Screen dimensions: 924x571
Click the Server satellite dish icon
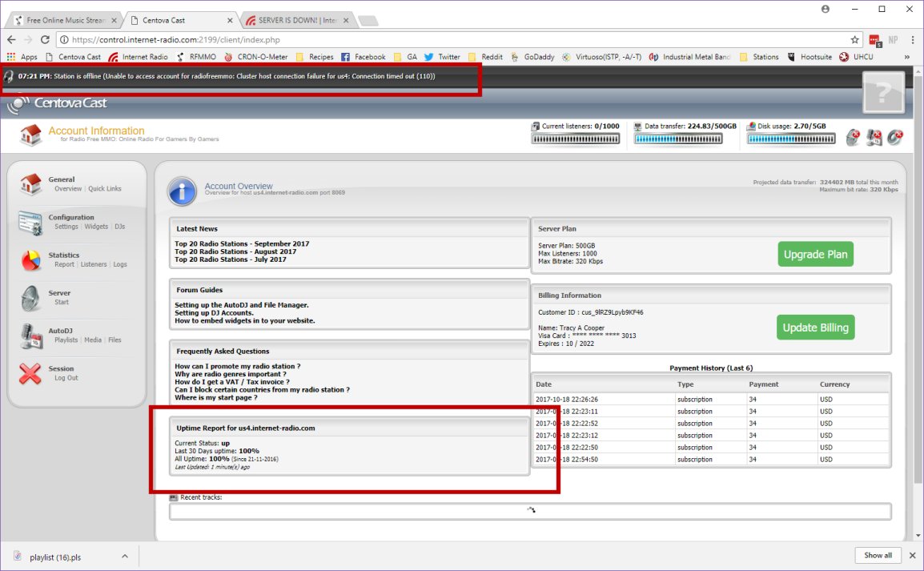(30, 298)
